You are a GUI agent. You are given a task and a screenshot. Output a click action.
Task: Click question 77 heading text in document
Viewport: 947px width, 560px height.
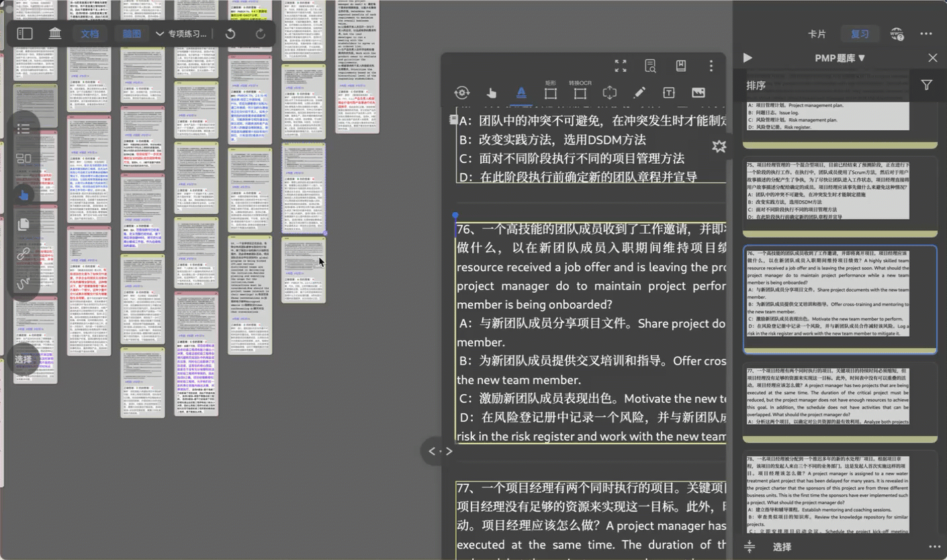pos(591,488)
